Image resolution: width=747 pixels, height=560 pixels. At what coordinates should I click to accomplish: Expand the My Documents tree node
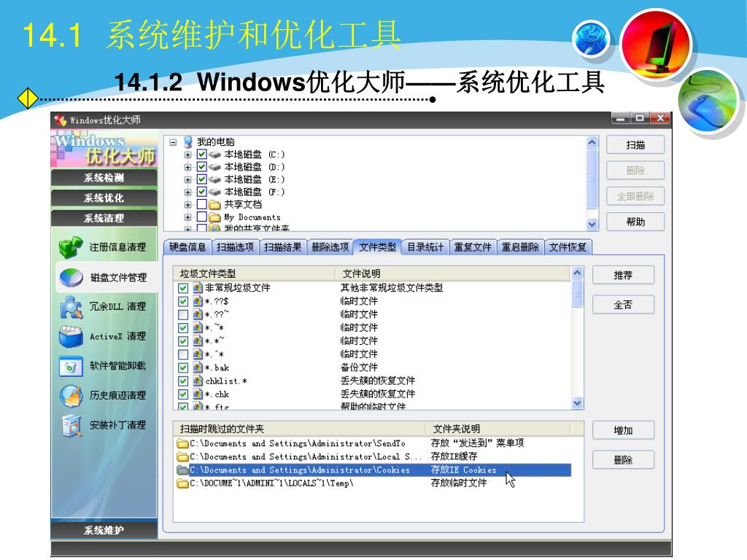click(x=187, y=217)
